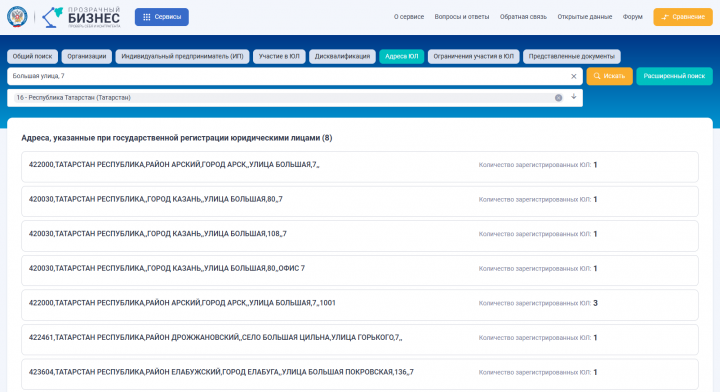The image size is (720, 392).
Task: Open address Елабуга, Большая Покровская,136,,7
Action: (360, 374)
